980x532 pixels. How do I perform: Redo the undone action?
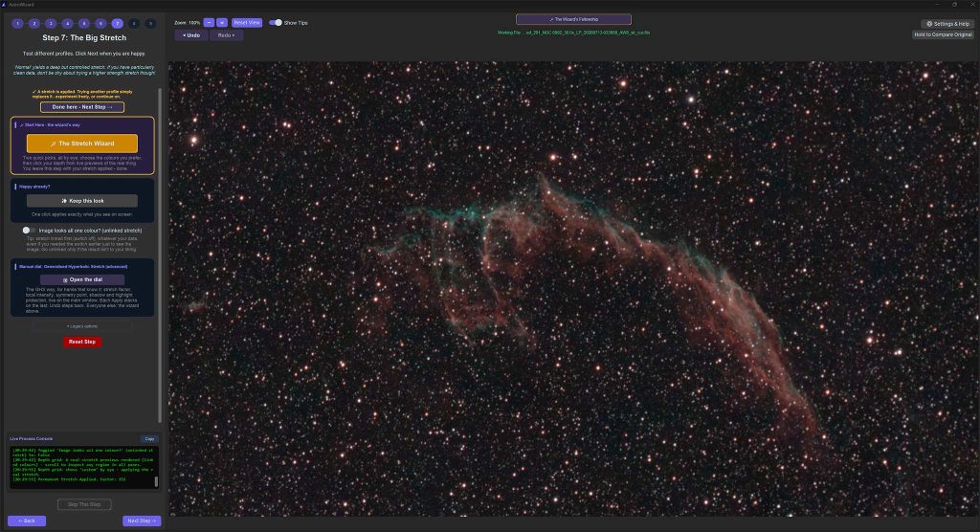click(x=226, y=35)
